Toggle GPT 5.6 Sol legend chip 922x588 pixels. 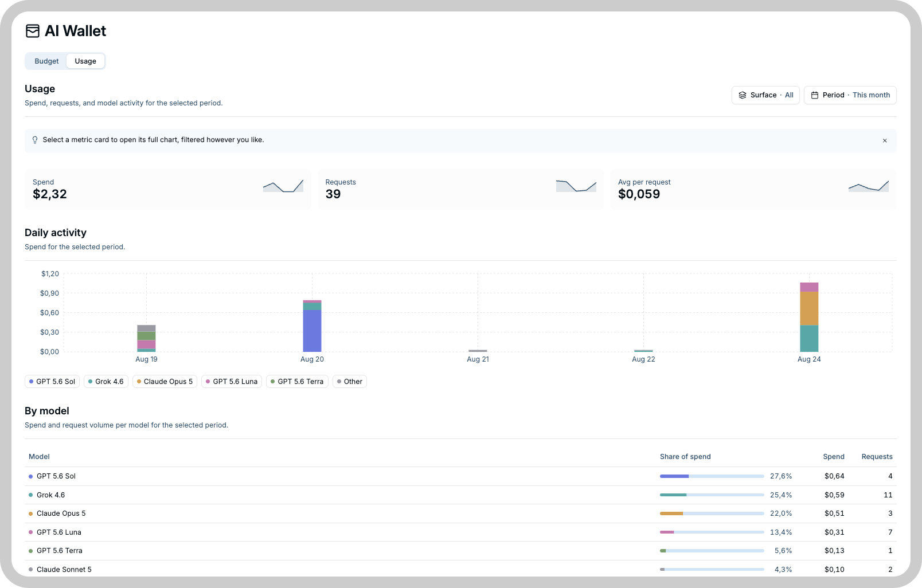tap(52, 382)
